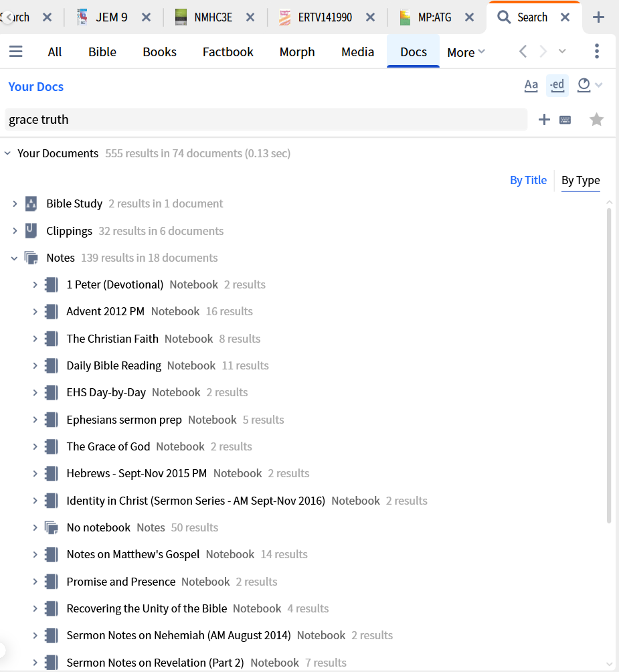Image resolution: width=619 pixels, height=672 pixels.
Task: Go forward with the right arrow
Action: [x=543, y=52]
